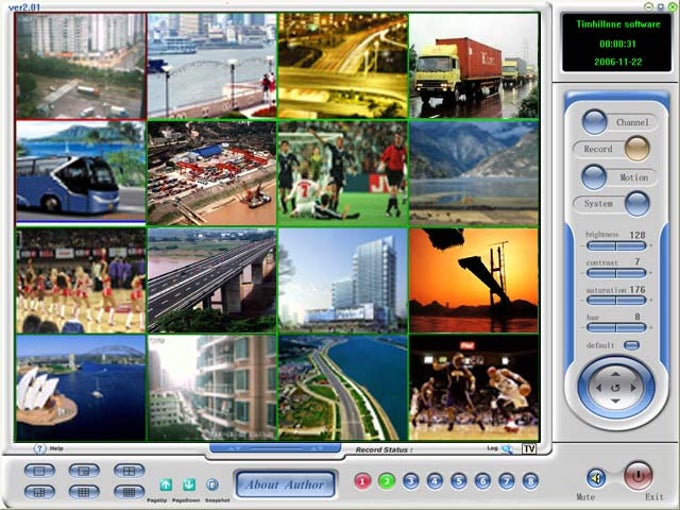Open the System settings button
The image size is (680, 510).
pos(637,204)
